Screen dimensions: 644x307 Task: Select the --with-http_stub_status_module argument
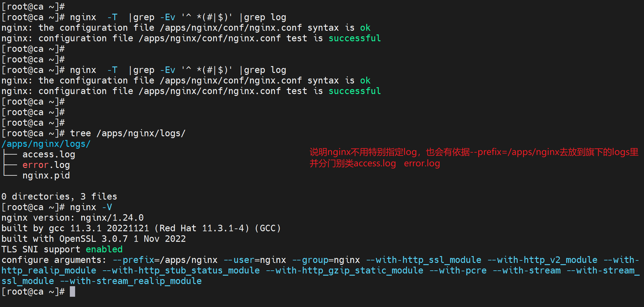point(181,270)
